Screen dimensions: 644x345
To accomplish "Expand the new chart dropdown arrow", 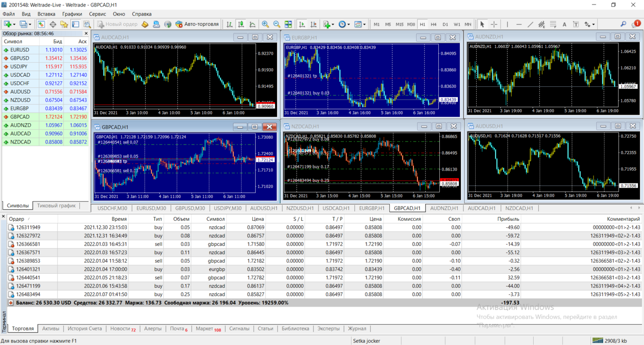I will click(14, 24).
